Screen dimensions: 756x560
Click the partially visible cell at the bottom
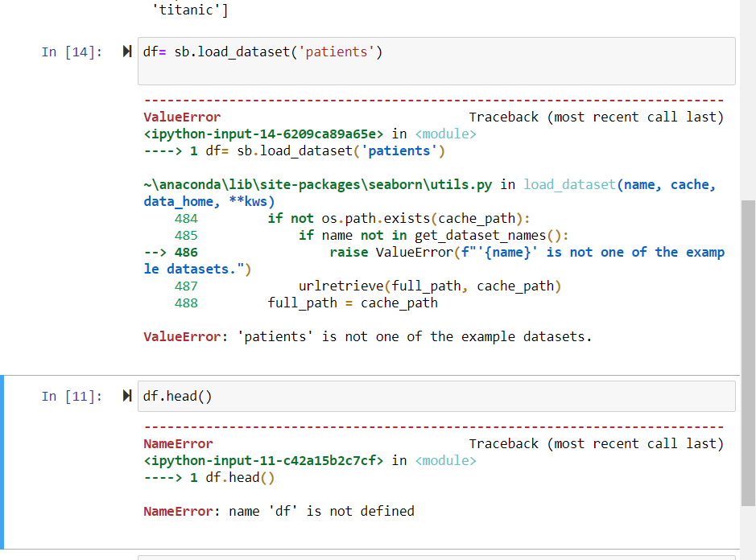coord(435,556)
